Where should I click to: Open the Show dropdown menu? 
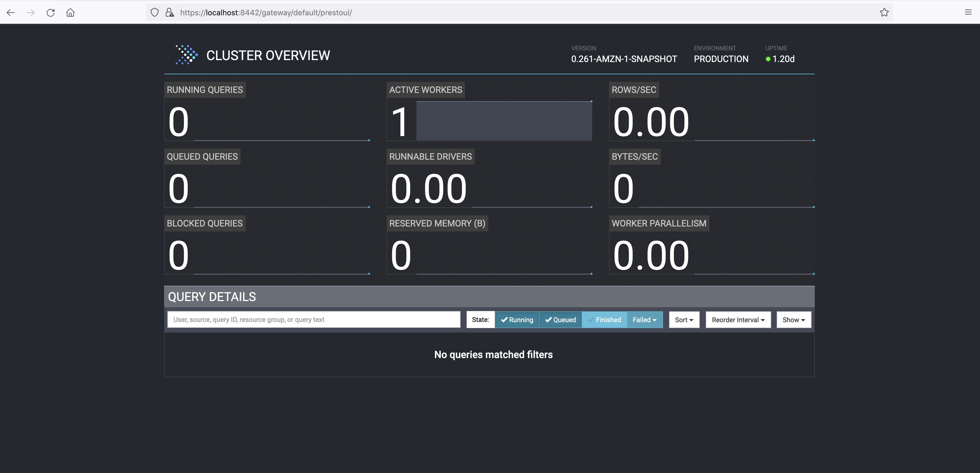pos(793,320)
